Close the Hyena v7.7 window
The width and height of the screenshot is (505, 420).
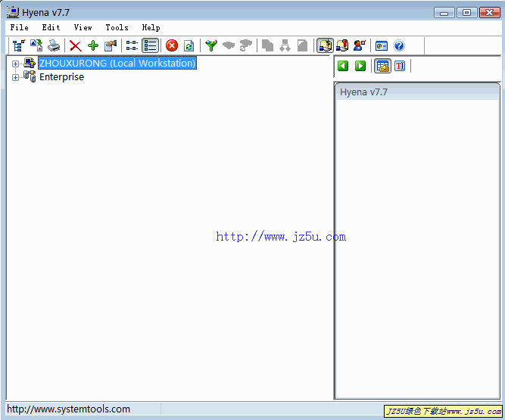pyautogui.click(x=490, y=13)
